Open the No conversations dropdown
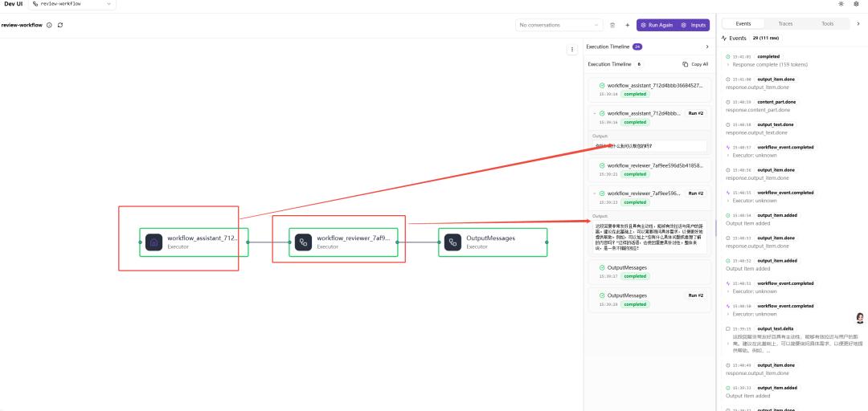The height and width of the screenshot is (411, 868). pyautogui.click(x=559, y=25)
